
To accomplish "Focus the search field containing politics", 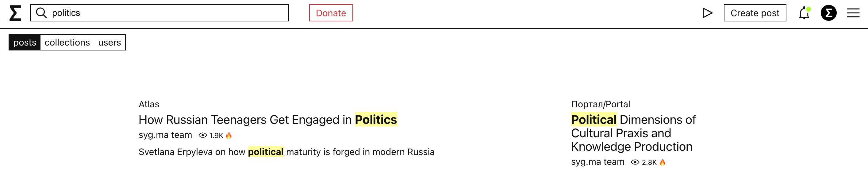I will 159,13.
